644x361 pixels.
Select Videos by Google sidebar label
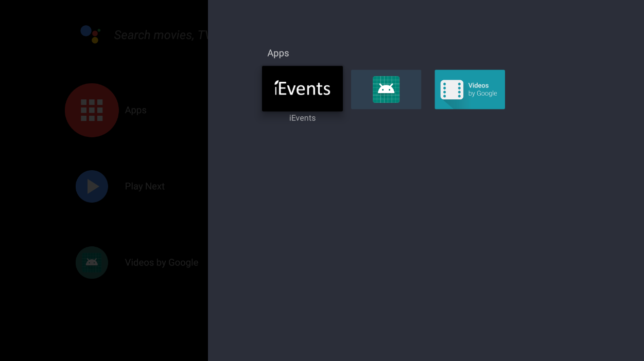click(x=161, y=262)
